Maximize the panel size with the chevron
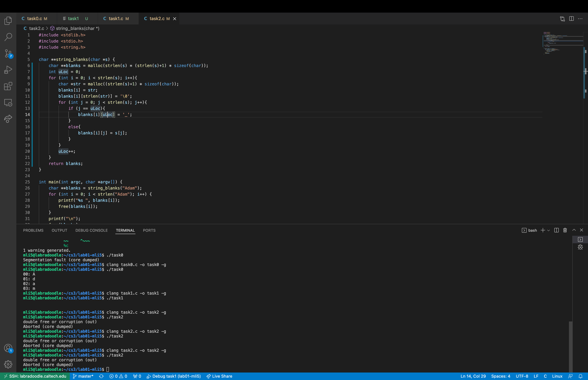 (x=574, y=230)
